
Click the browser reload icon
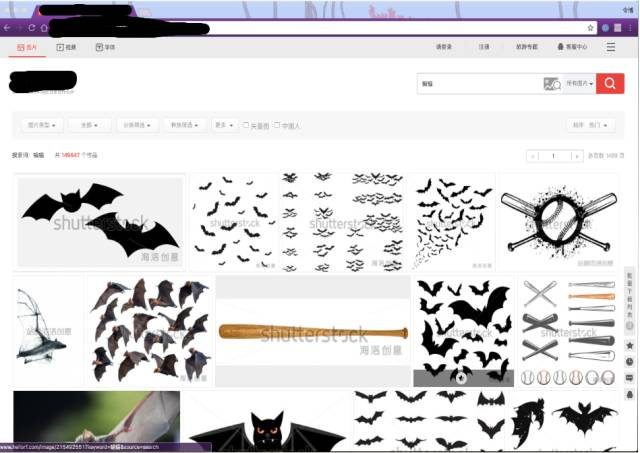point(32,27)
